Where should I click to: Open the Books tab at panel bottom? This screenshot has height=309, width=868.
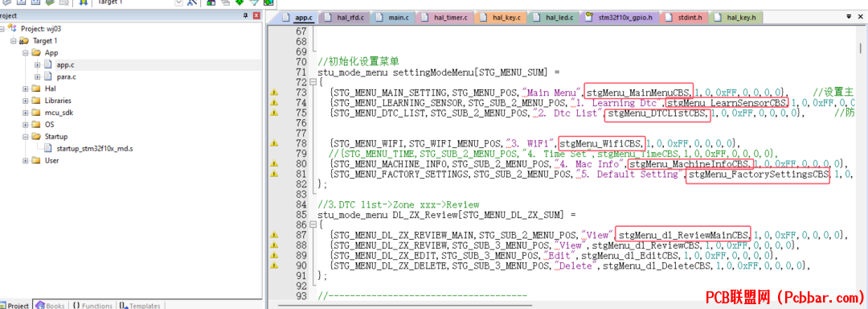click(x=50, y=305)
